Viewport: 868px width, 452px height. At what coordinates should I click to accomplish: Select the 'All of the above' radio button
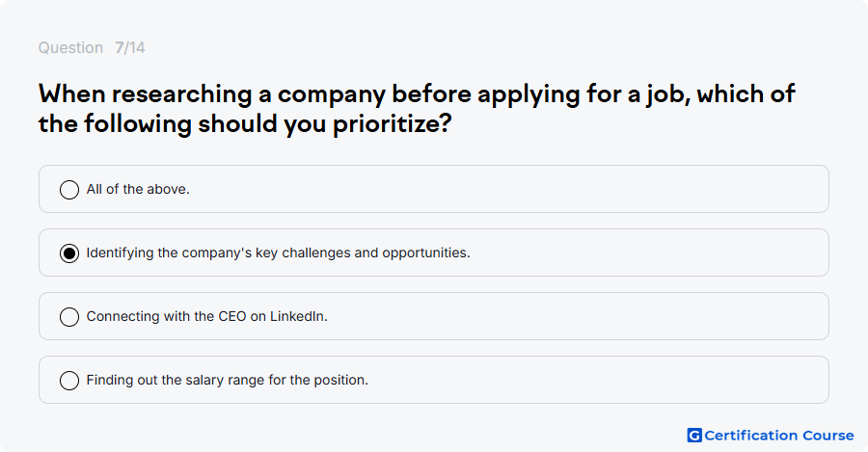click(x=69, y=189)
